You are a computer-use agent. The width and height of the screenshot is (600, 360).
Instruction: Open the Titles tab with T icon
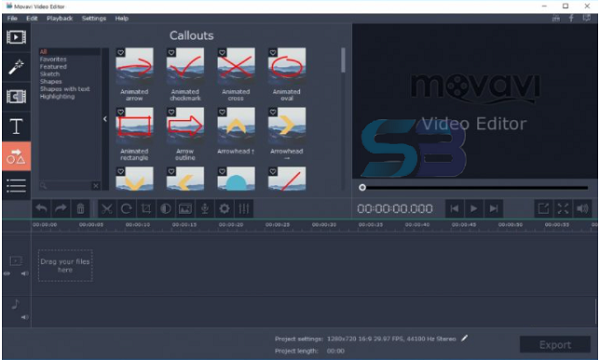(16, 126)
